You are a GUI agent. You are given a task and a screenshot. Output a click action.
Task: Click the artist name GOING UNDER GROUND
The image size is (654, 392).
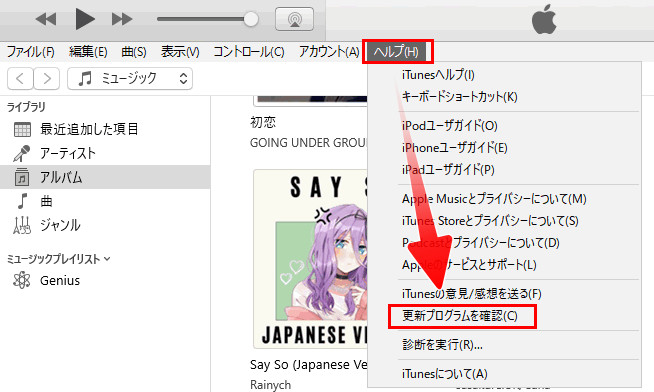click(x=308, y=143)
